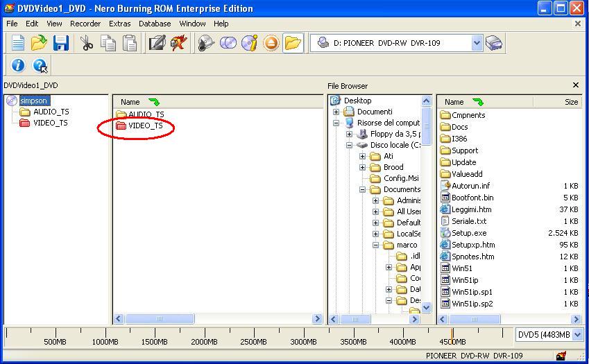Expand the Brood folder node
This screenshot has width=589, height=364.
363,167
